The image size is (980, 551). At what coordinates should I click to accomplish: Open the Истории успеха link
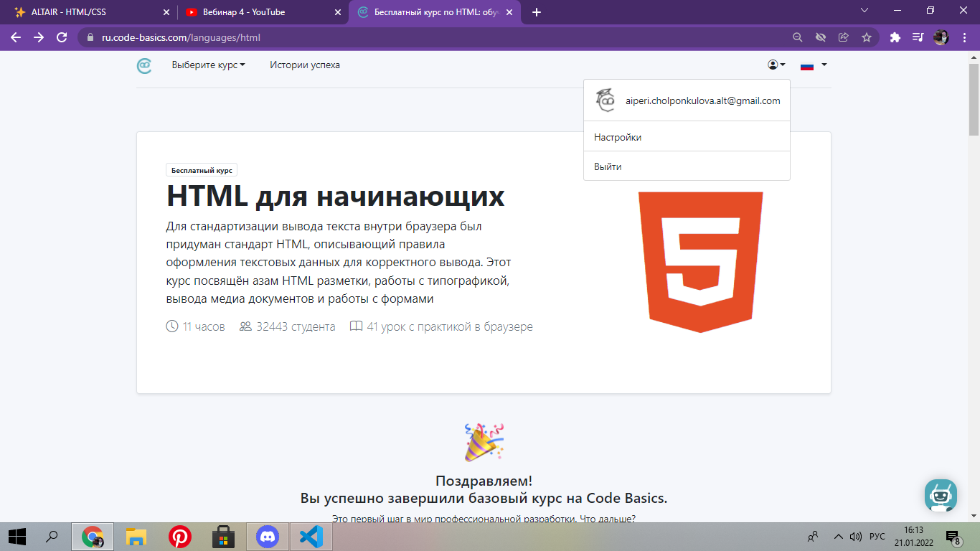304,65
